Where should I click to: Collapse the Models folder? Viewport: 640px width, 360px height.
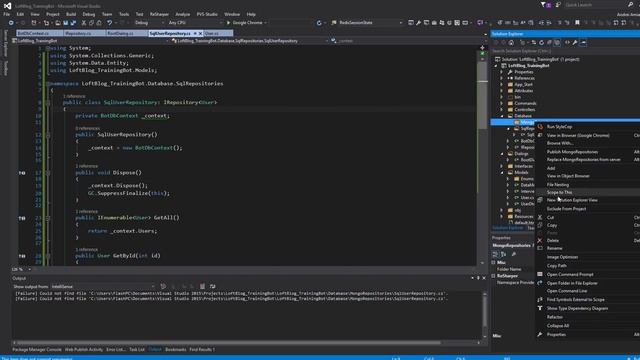pos(502,172)
